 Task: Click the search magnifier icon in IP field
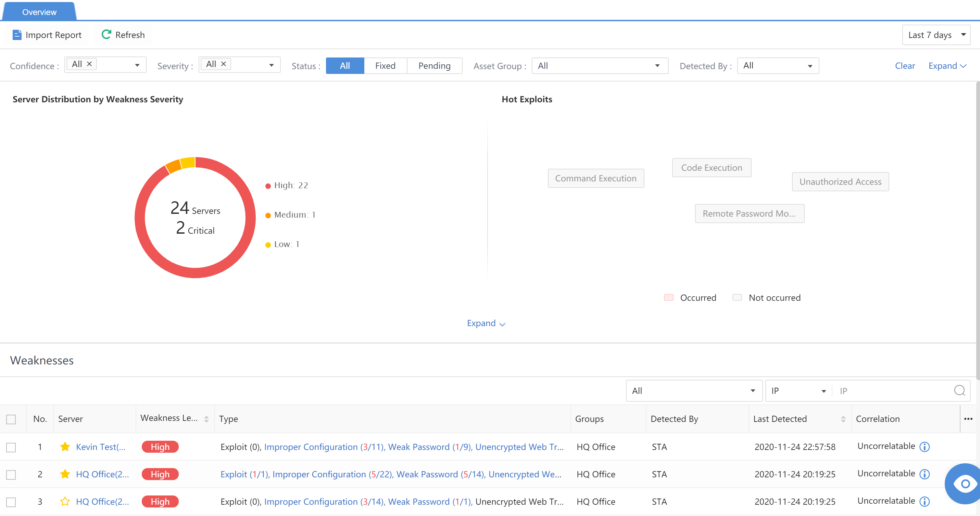(959, 390)
